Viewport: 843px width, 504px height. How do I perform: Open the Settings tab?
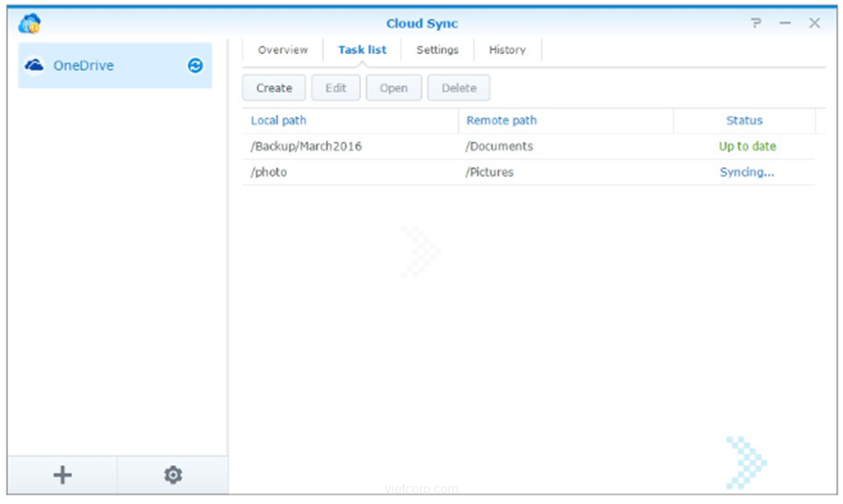coord(437,50)
